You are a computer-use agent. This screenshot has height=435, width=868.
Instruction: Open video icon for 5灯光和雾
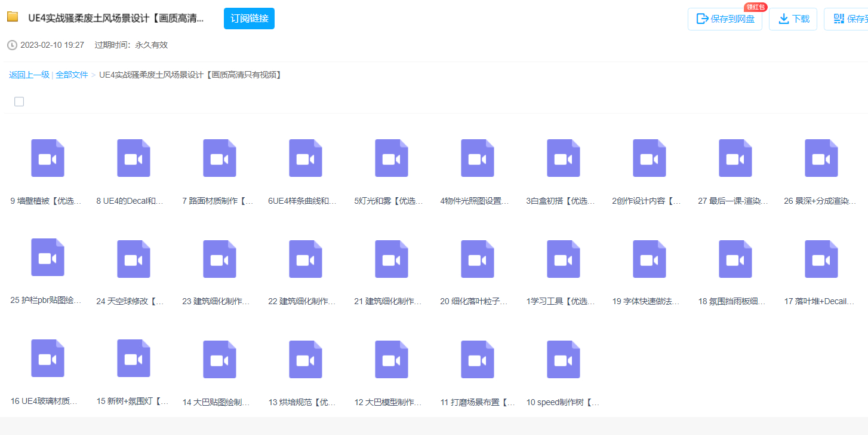391,158
